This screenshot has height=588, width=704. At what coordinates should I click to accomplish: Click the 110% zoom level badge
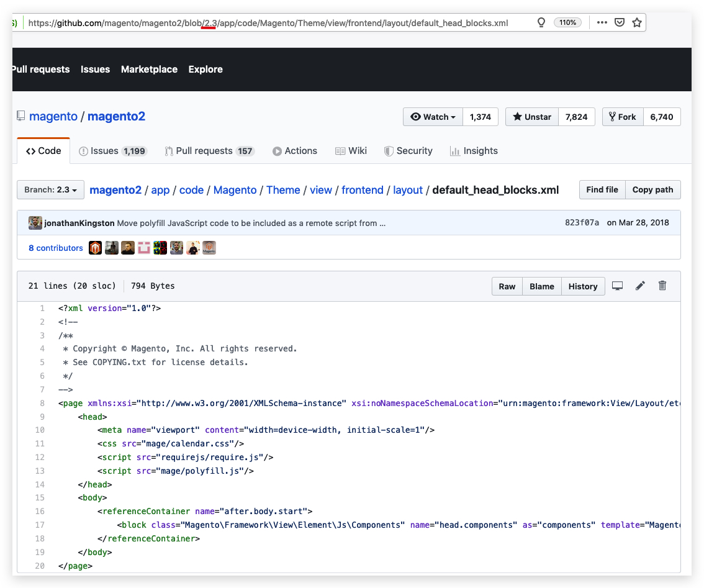(567, 22)
